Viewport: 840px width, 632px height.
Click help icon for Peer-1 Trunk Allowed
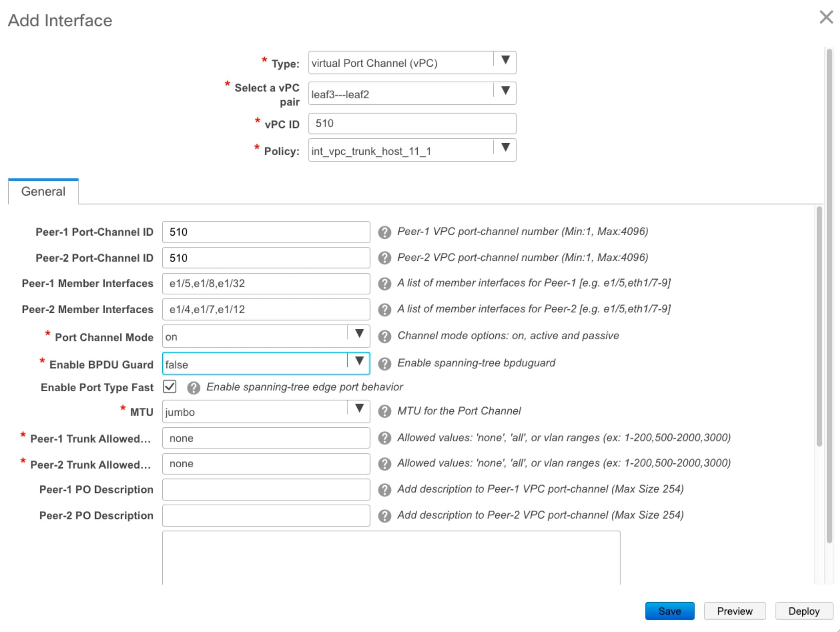[x=384, y=438]
